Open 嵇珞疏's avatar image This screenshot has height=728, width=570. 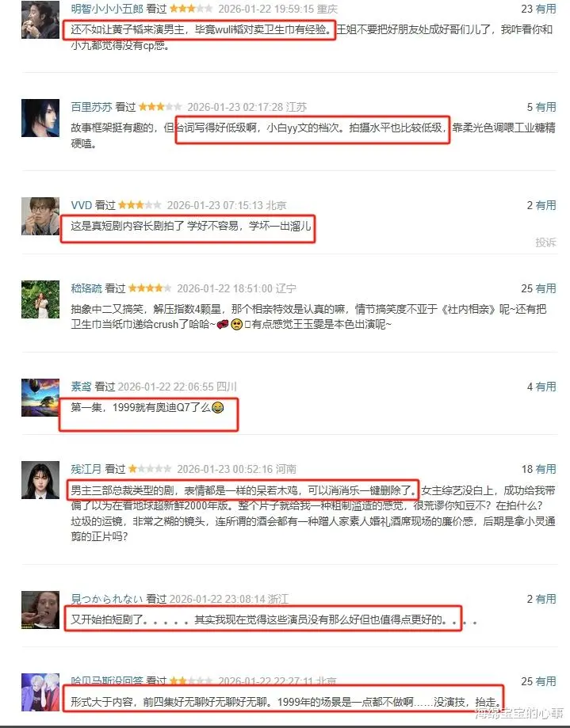40,299
